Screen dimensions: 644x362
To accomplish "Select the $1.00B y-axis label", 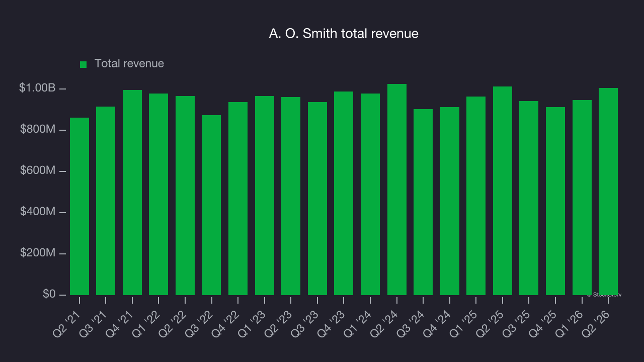I will pyautogui.click(x=37, y=88).
